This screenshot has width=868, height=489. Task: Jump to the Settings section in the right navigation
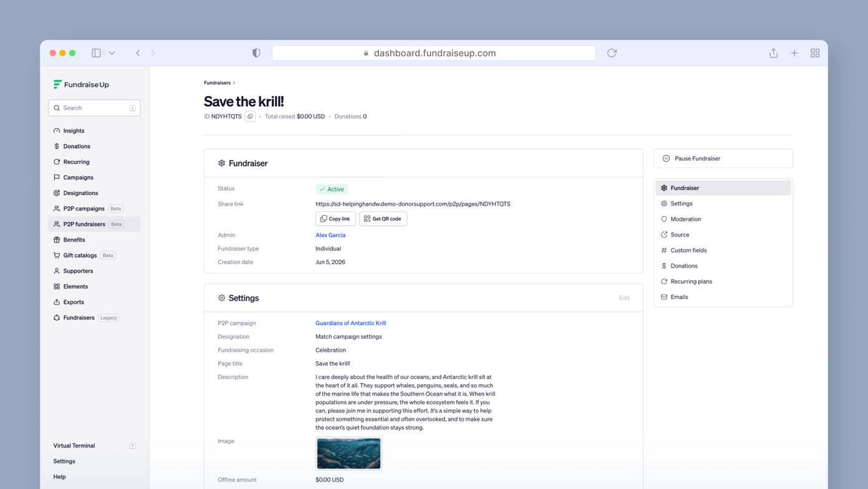[723, 203]
